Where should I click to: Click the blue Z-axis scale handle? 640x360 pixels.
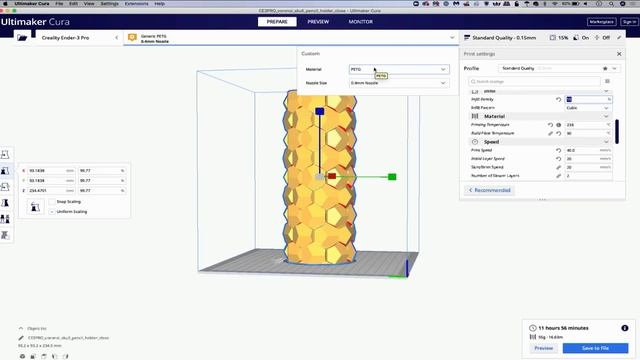coord(320,111)
